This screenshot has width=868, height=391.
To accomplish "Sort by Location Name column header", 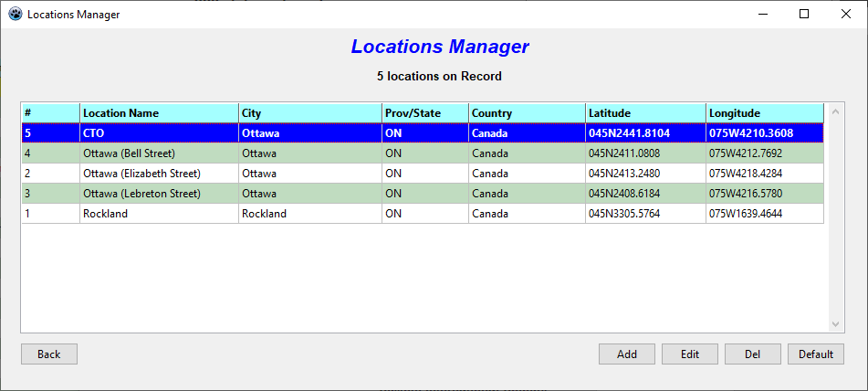I will 159,113.
